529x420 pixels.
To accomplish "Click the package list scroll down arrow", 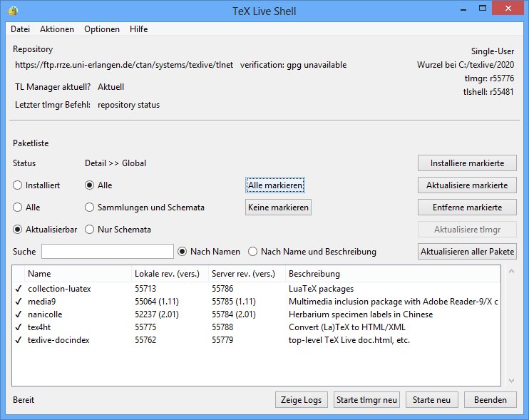I will [511, 381].
